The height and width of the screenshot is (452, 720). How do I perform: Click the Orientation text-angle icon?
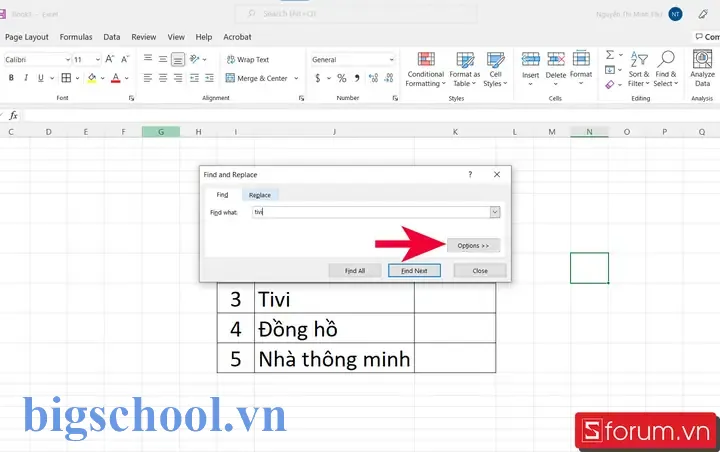tap(194, 59)
